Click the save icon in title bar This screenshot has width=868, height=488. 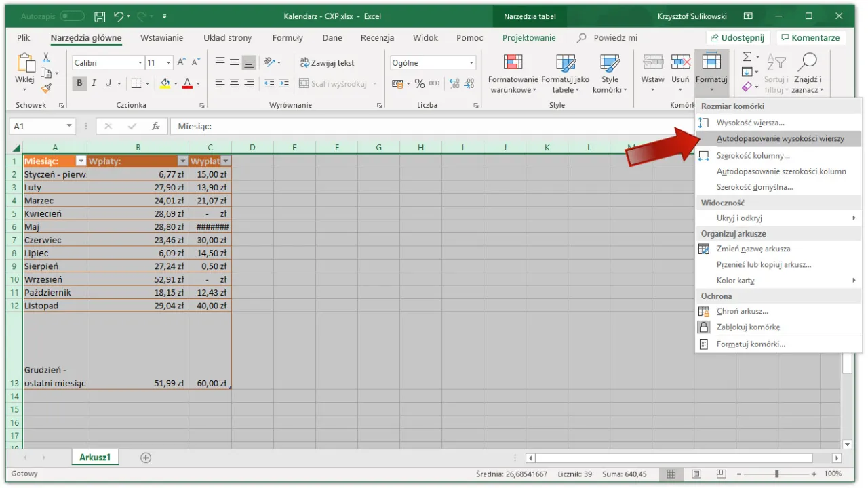100,16
